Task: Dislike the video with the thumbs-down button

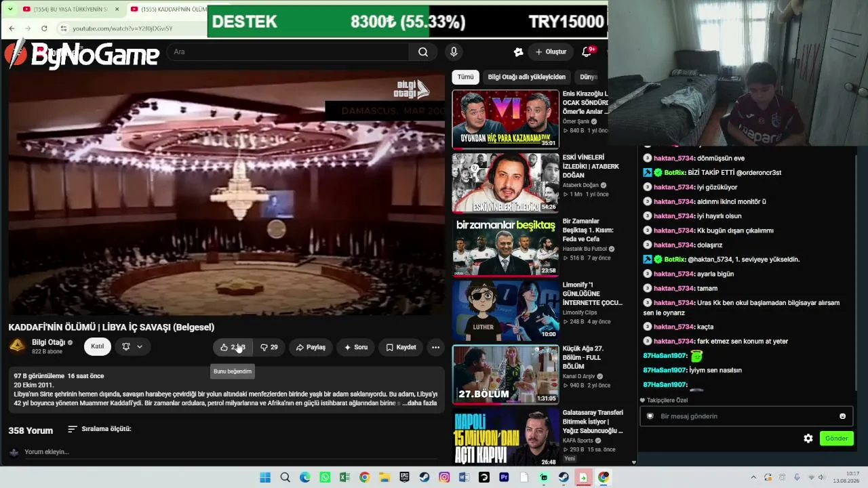Action: 269,347
